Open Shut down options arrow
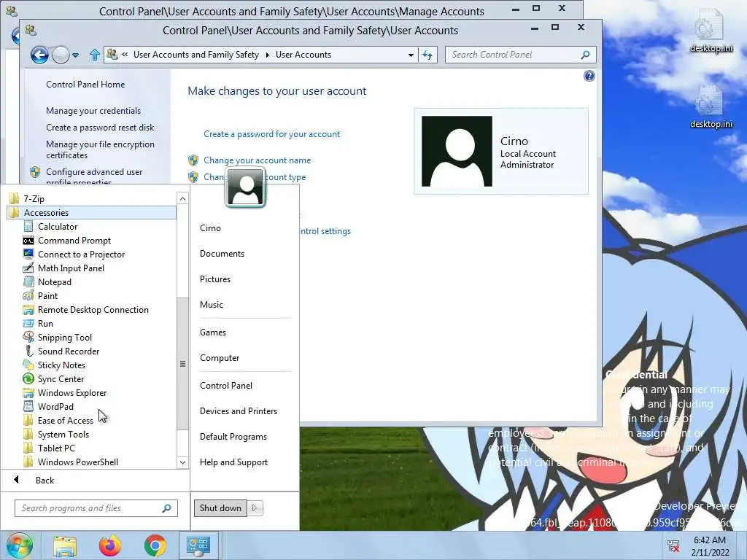Screen dimensions: 747x560 click(x=255, y=508)
